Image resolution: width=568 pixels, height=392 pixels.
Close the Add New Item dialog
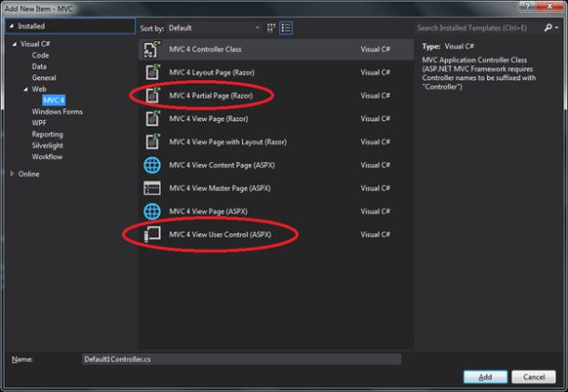(549, 6)
